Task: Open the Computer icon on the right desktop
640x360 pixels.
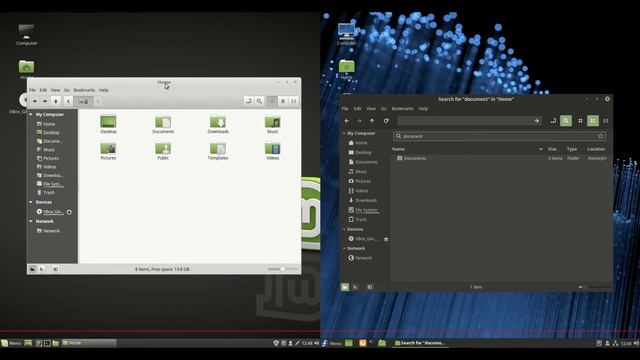Action: tap(347, 34)
